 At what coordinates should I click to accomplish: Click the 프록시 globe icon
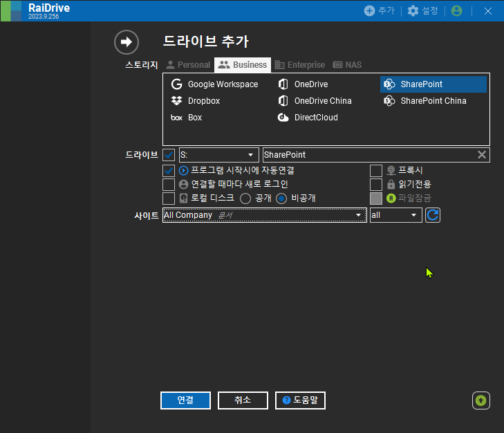391,170
